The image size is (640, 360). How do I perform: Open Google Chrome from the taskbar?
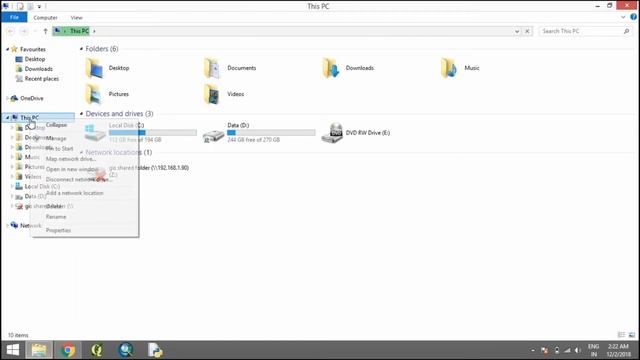(x=68, y=350)
